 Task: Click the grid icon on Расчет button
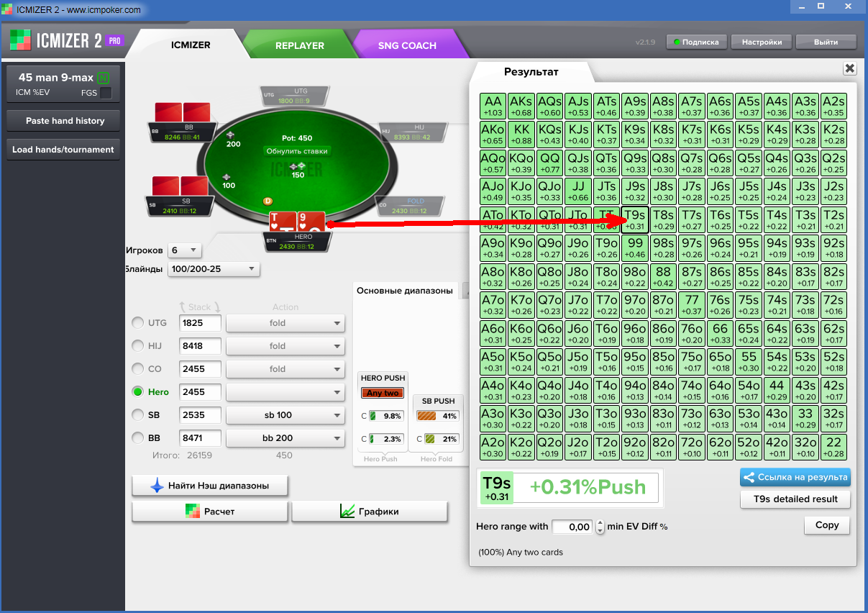click(x=192, y=512)
